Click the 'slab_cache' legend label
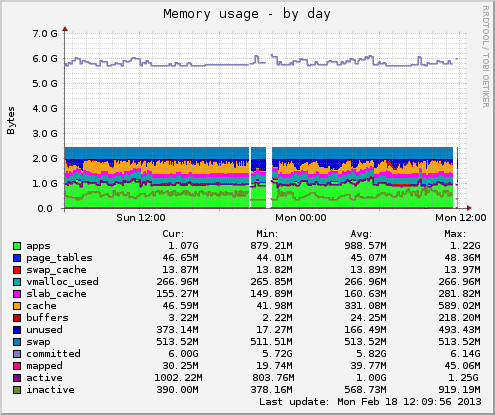The height and width of the screenshot is (415, 495). (x=56, y=294)
